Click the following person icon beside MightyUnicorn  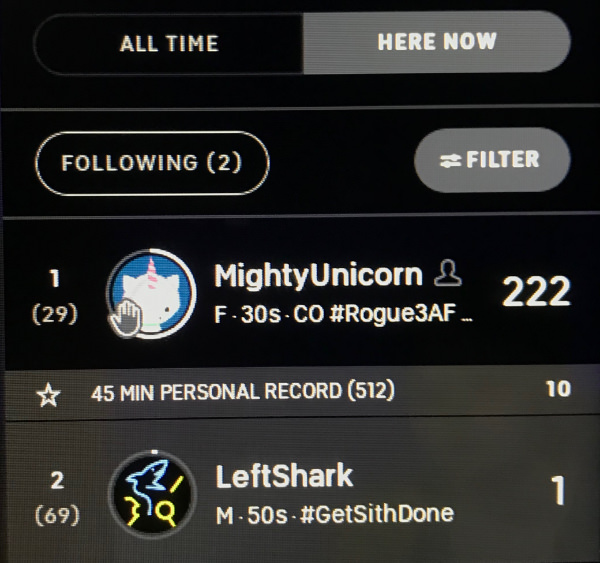(448, 273)
